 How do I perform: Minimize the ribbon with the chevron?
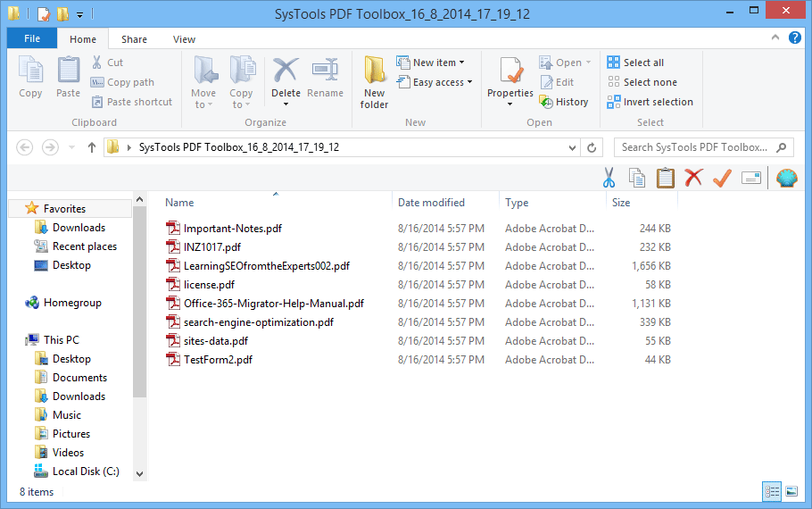pos(775,38)
